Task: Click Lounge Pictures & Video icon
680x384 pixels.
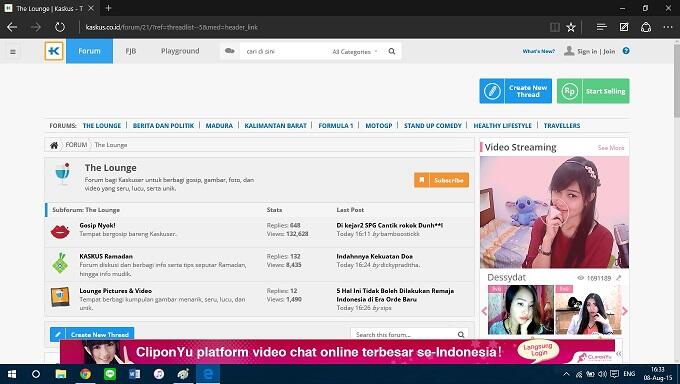Action: [x=60, y=297]
